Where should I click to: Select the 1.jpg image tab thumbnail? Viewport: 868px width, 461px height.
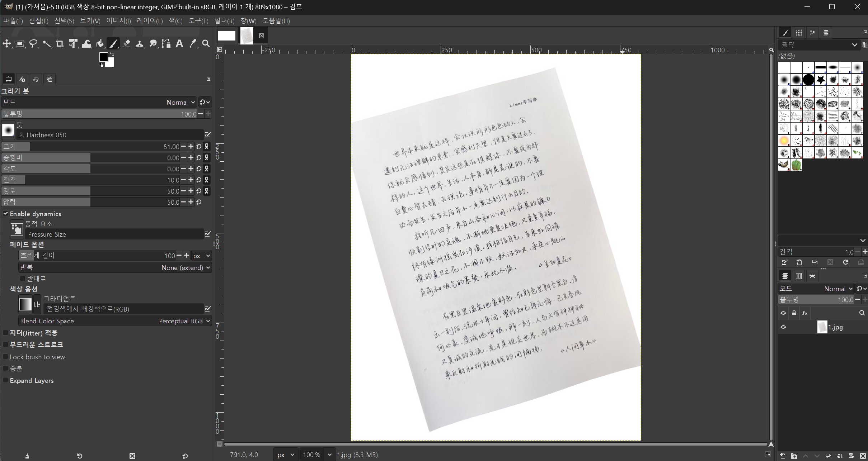(x=247, y=36)
